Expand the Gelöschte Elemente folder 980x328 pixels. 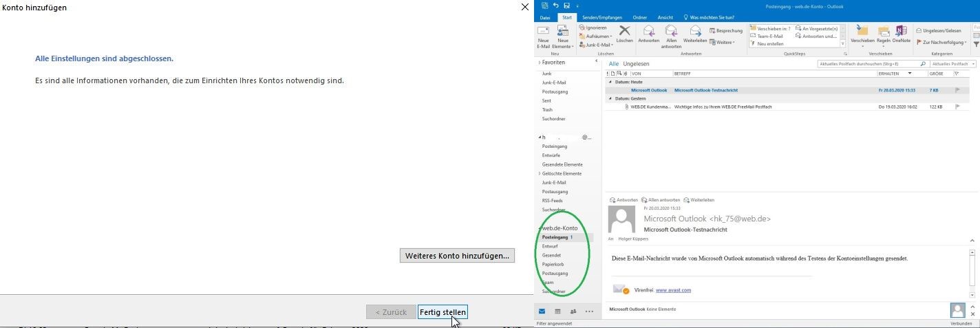tap(540, 173)
